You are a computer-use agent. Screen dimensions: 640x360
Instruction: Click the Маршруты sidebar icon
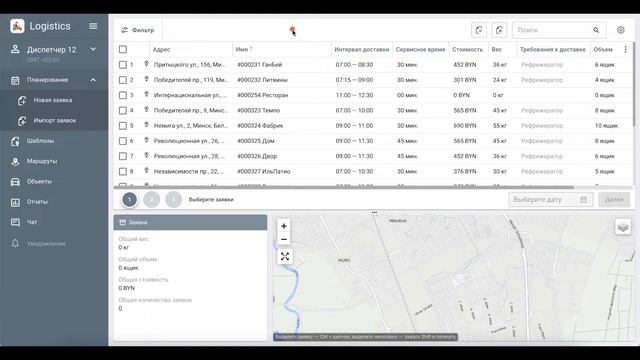[x=15, y=162]
